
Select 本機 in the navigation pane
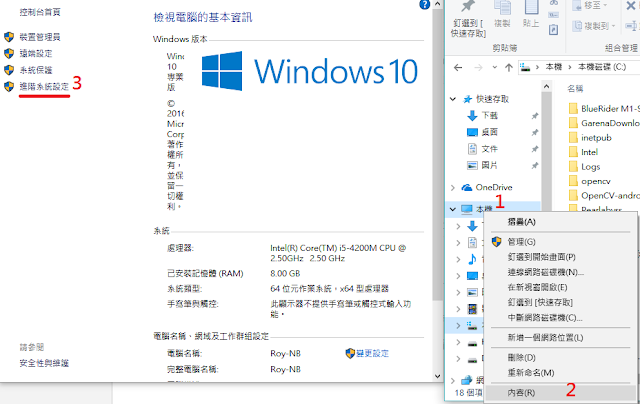477,209
